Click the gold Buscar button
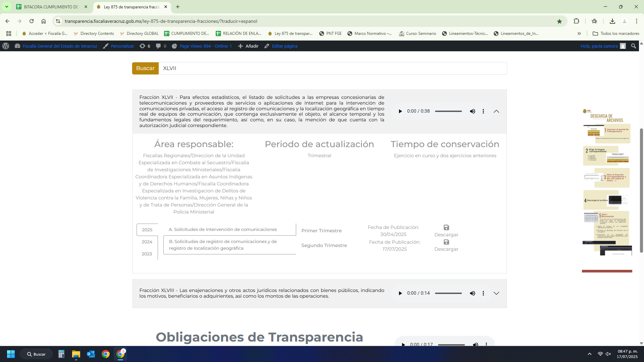This screenshot has height=362, width=644. (145, 68)
